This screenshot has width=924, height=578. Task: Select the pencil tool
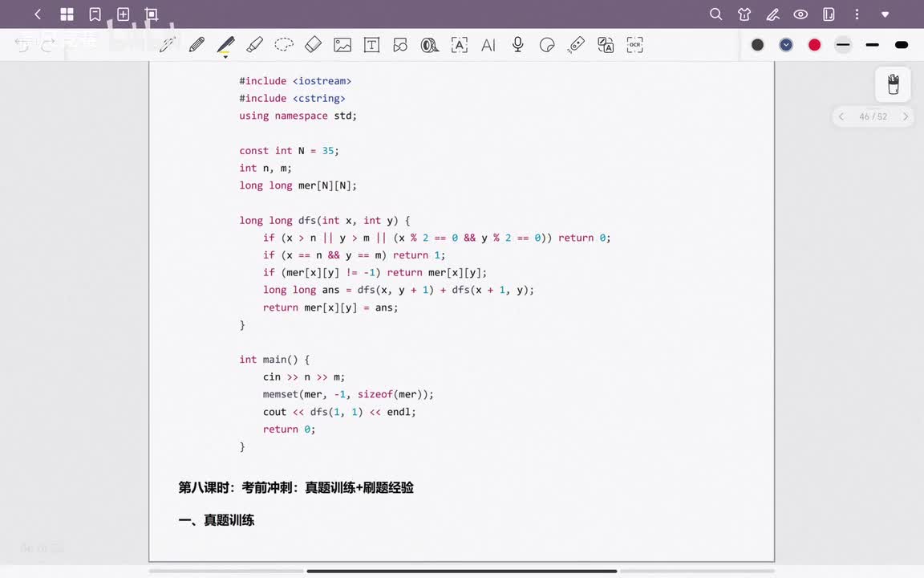point(197,45)
